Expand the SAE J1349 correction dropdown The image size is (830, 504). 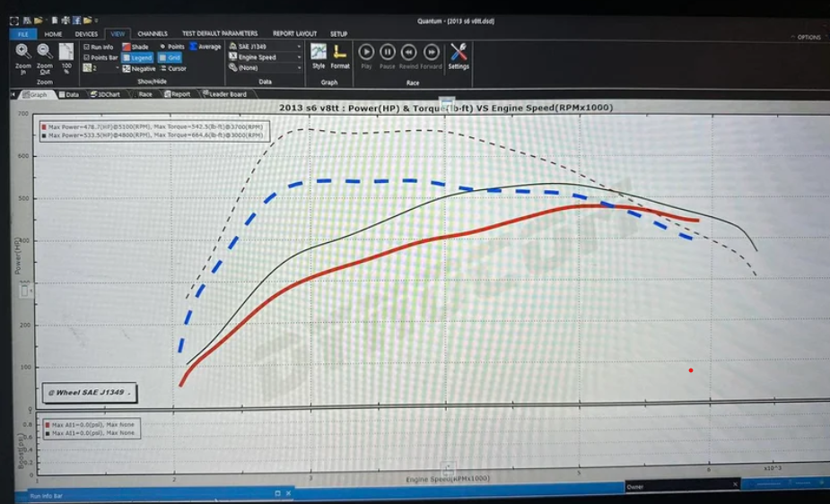[x=299, y=47]
